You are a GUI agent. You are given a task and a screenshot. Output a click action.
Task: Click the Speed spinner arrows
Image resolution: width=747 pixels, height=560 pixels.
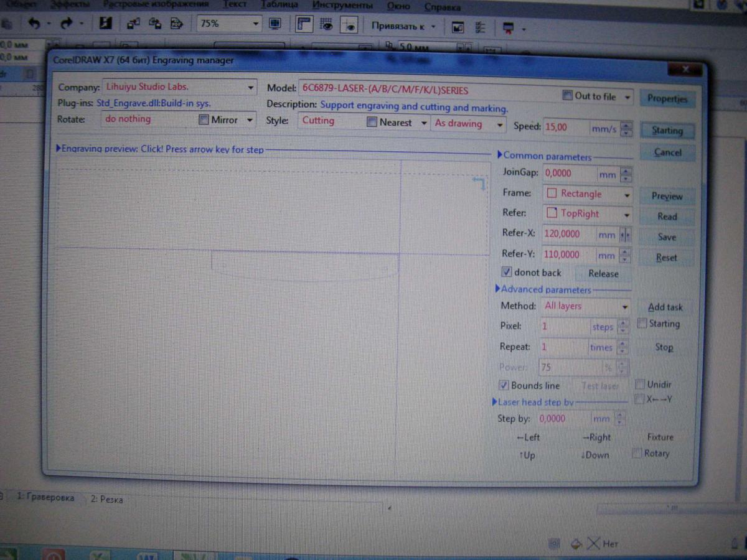(626, 129)
